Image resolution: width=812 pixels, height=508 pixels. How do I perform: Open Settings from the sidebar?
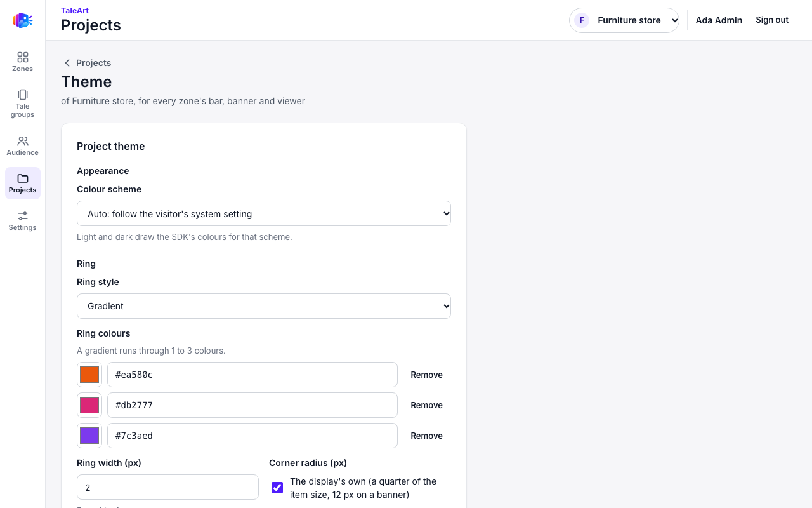[x=23, y=221]
